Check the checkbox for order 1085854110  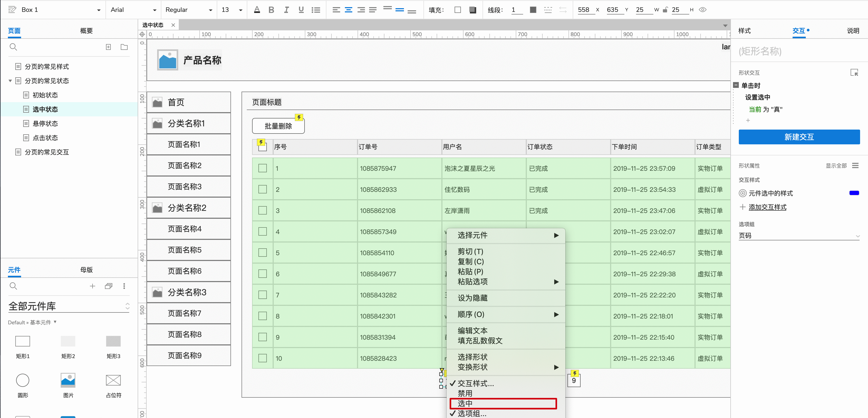pos(263,253)
